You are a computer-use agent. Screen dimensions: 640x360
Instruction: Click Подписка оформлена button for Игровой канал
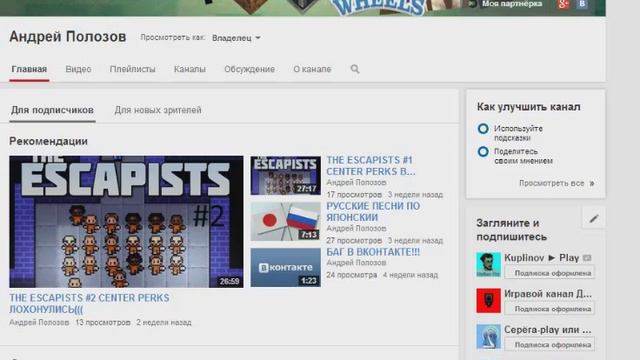coord(549,309)
